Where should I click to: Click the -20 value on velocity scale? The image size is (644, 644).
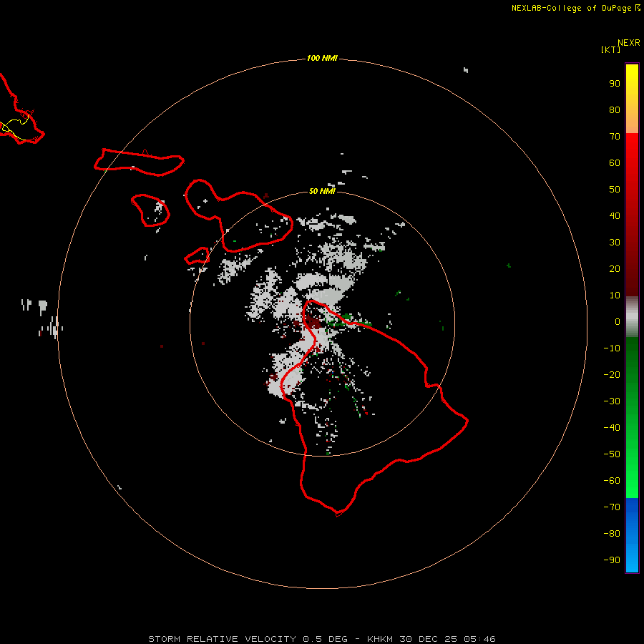click(612, 375)
